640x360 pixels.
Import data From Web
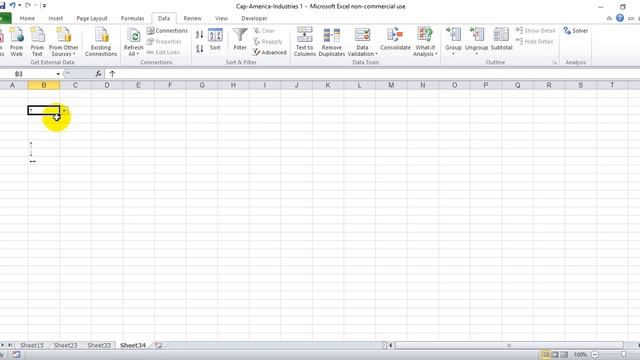pyautogui.click(x=16, y=42)
